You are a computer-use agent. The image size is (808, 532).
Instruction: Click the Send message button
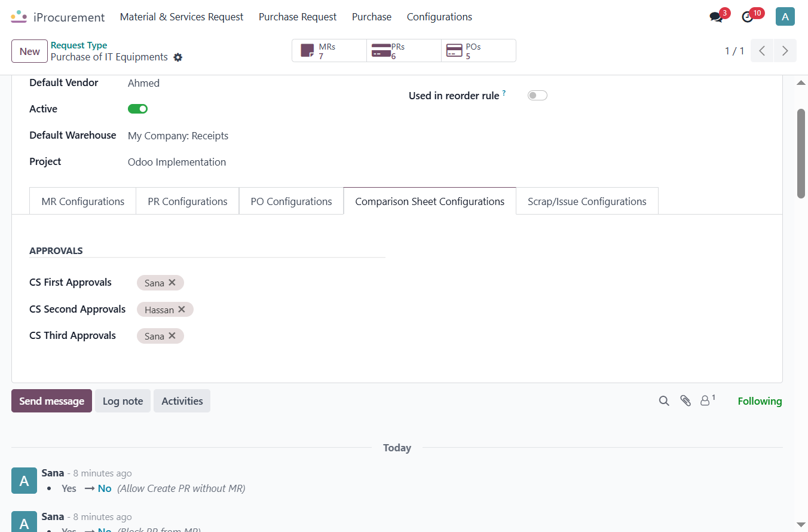click(x=51, y=401)
